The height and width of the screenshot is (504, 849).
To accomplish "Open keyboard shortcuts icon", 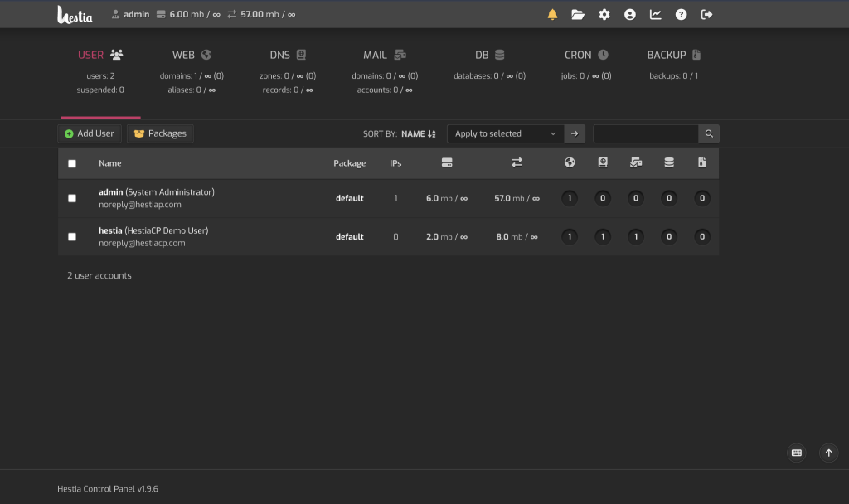I will (797, 453).
